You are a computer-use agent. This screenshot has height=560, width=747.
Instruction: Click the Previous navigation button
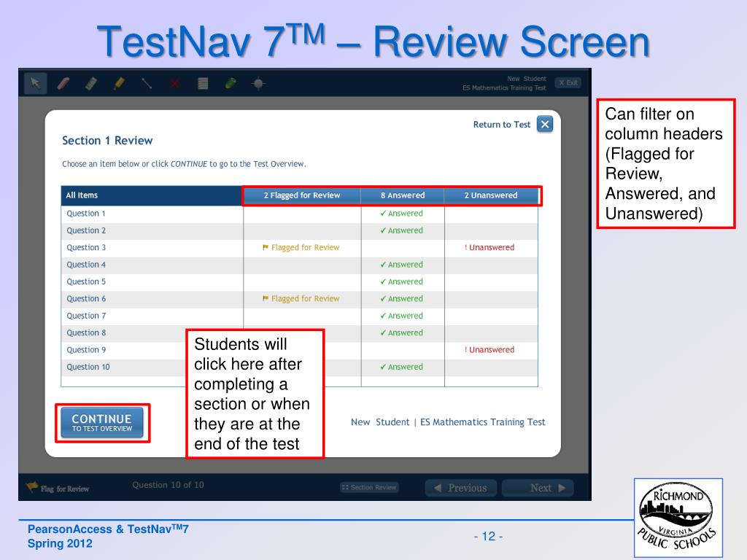pos(461,488)
